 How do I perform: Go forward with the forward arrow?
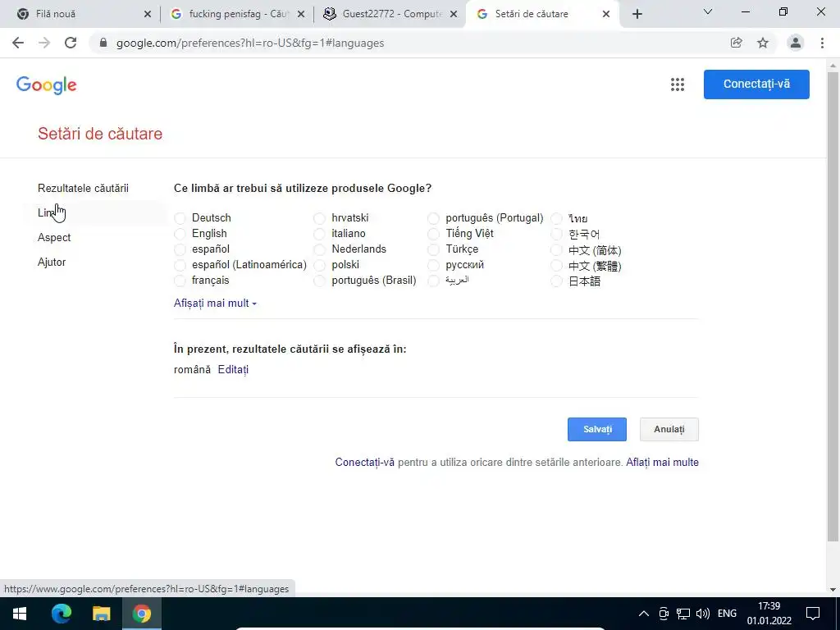coord(44,43)
